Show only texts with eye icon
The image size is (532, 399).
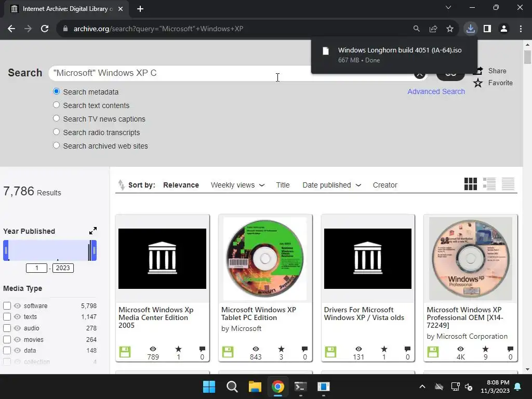coord(17,316)
